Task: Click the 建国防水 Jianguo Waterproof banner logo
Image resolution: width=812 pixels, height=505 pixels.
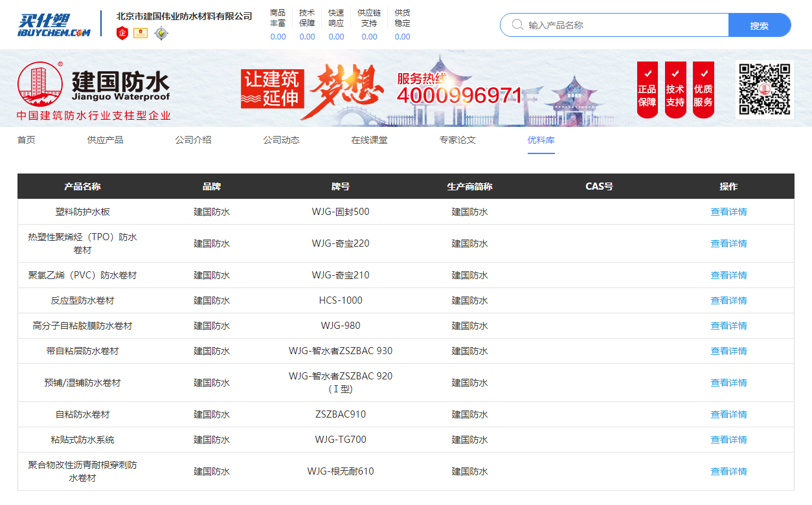Action: [x=94, y=91]
